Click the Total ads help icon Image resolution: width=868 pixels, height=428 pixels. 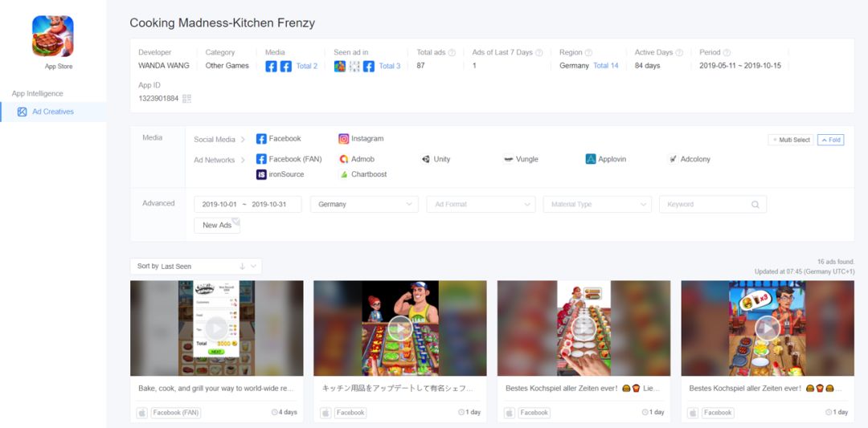click(x=452, y=52)
